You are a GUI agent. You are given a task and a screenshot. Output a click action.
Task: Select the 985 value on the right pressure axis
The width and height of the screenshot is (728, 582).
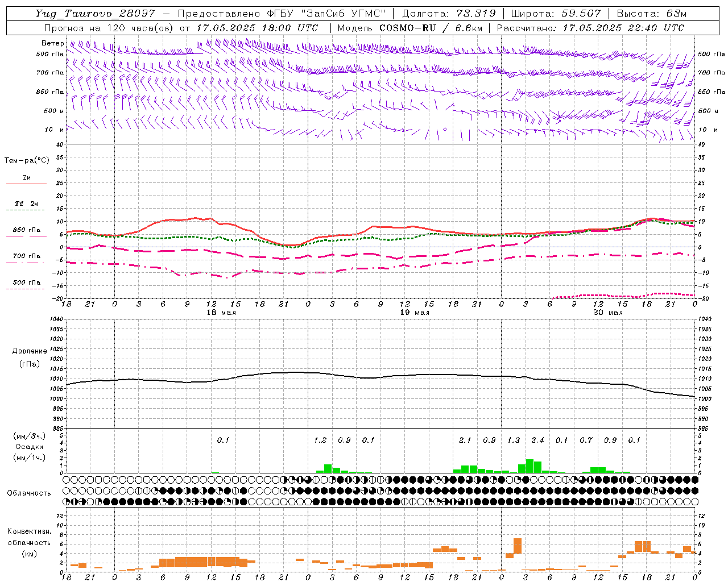[x=704, y=428]
